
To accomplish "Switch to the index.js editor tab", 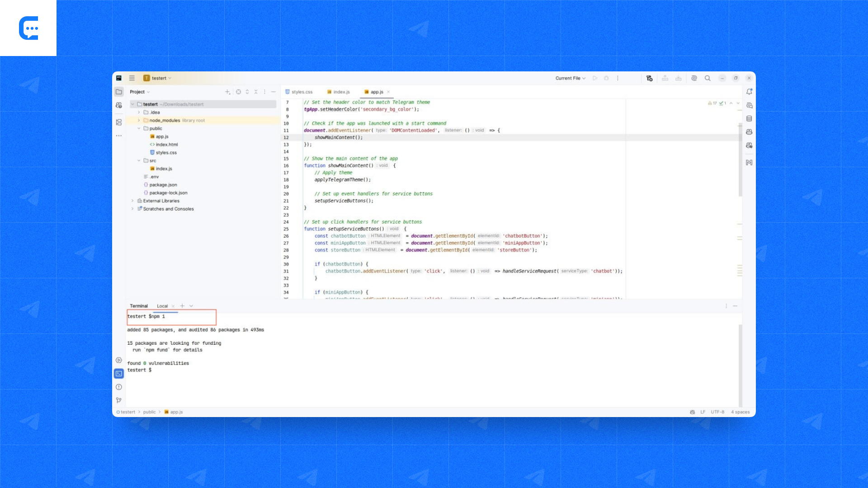I will pyautogui.click(x=341, y=92).
